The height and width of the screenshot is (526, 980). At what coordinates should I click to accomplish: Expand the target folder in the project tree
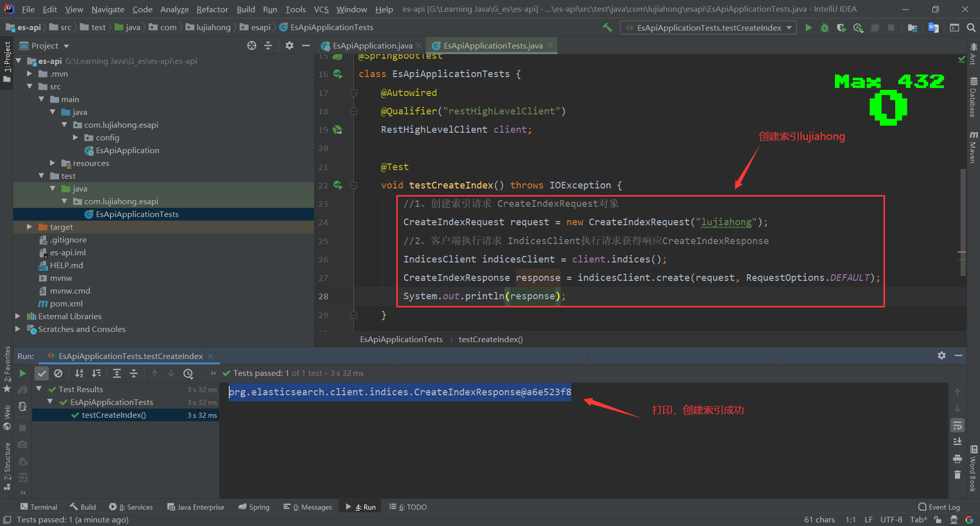[x=30, y=227]
